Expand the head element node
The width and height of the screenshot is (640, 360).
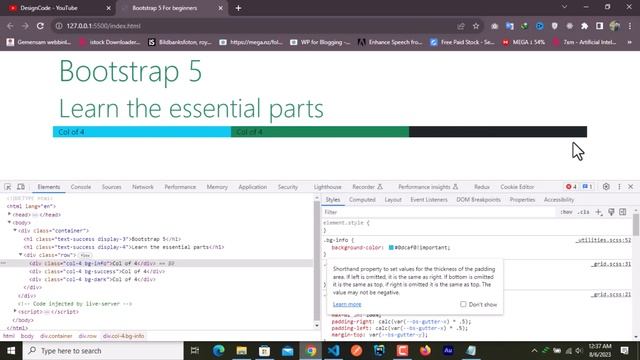(x=9, y=214)
